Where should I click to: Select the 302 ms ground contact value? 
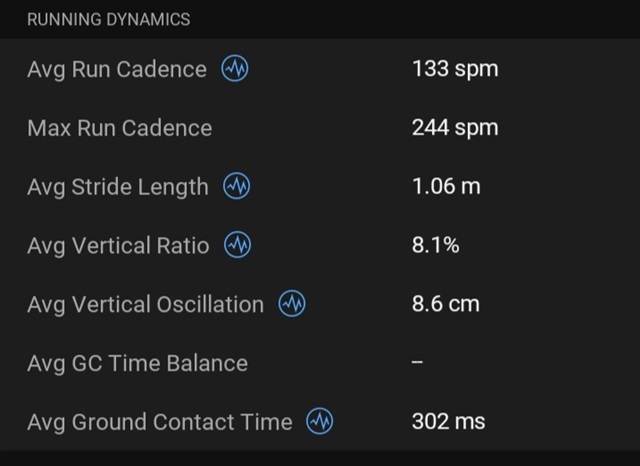448,422
